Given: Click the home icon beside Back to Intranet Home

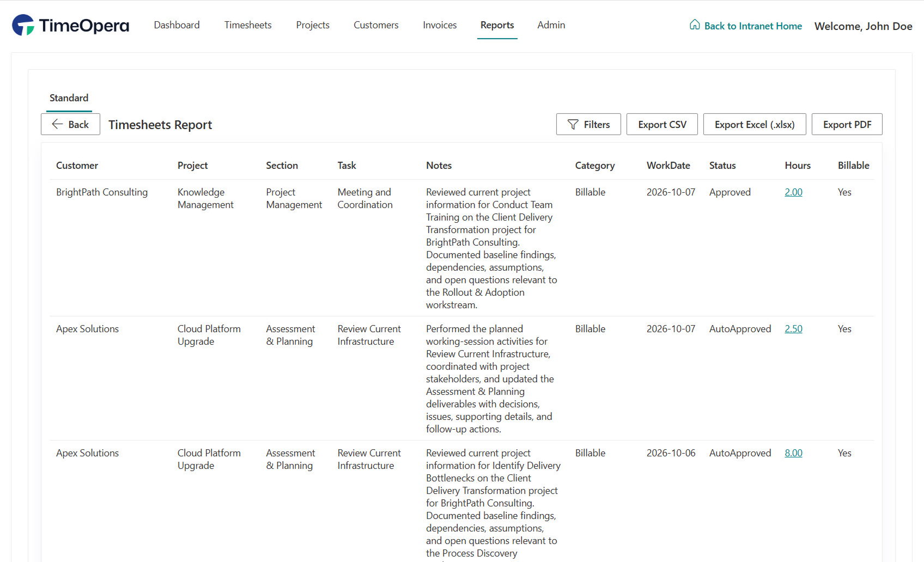Looking at the screenshot, I should pyautogui.click(x=695, y=25).
